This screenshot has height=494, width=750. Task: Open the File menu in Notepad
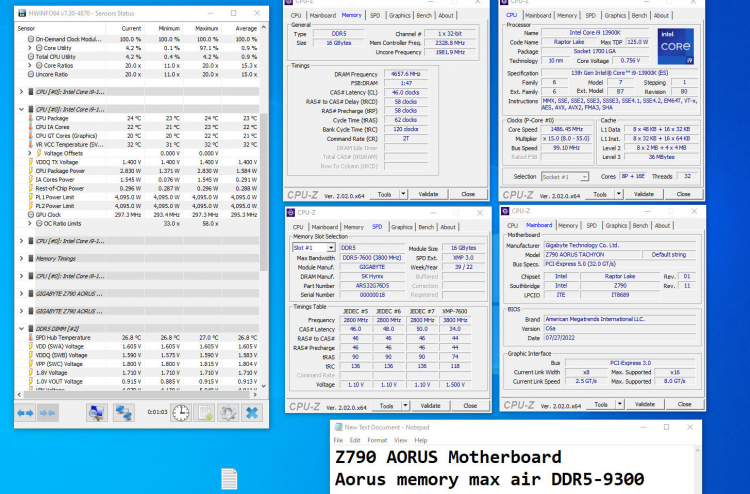click(340, 440)
